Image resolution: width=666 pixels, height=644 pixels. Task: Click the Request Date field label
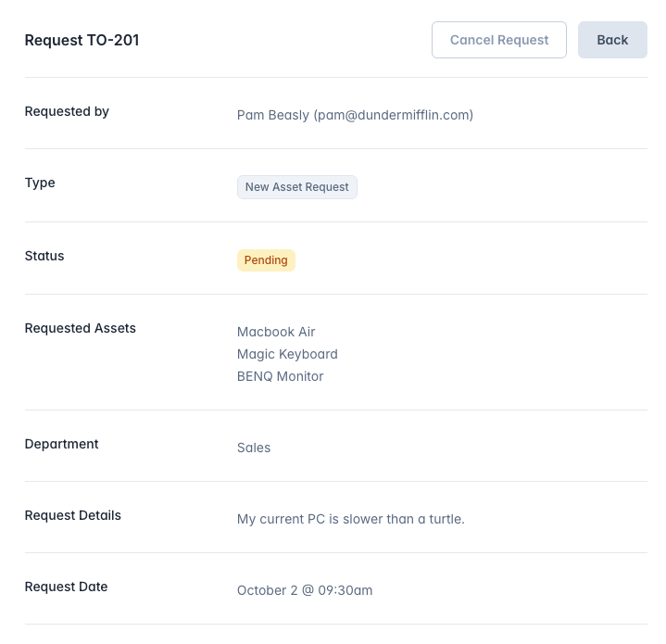pyautogui.click(x=66, y=587)
